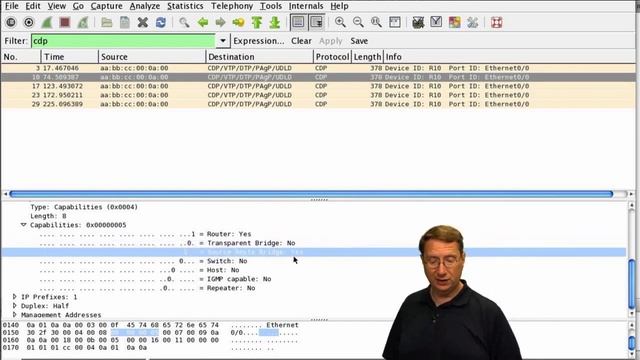The height and width of the screenshot is (360, 640).
Task: Open Find Packet (magnifier icon)
Action: point(184,22)
